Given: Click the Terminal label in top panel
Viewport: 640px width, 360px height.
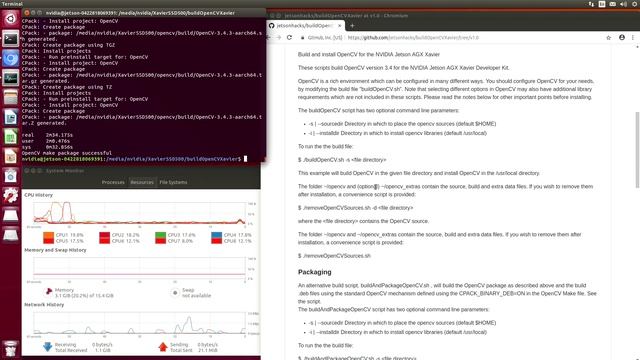Looking at the screenshot, I should coord(12,4).
